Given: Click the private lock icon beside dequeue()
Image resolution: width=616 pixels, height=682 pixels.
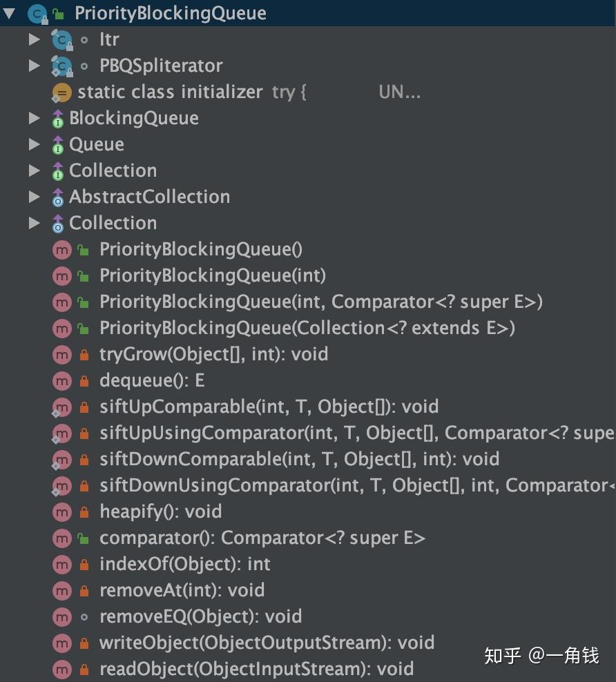Looking at the screenshot, I should tap(84, 381).
